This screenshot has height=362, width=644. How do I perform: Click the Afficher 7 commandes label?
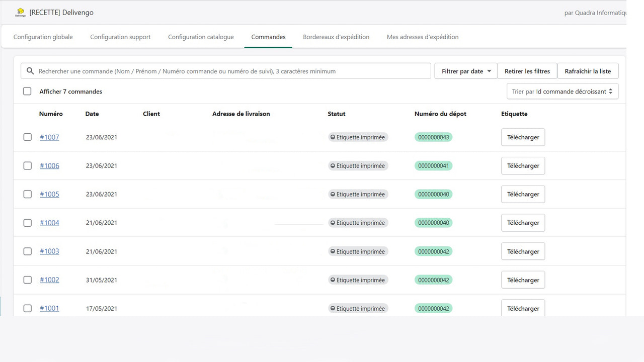tap(71, 92)
